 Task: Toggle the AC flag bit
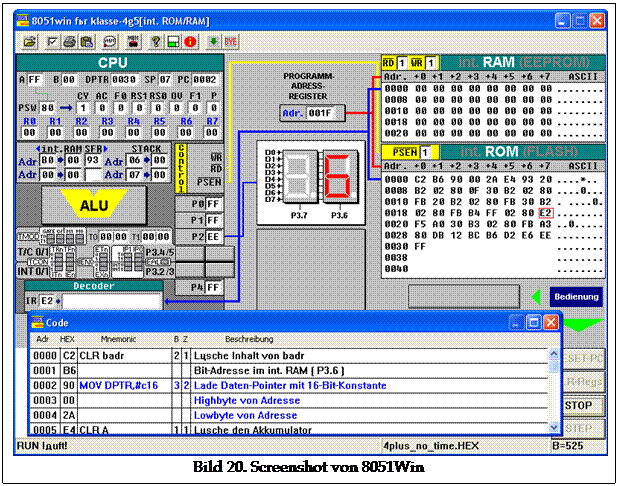102,108
